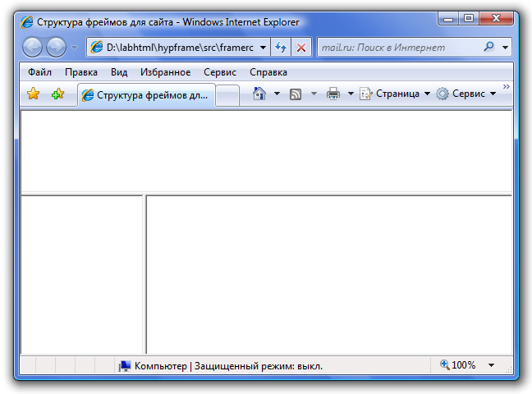532x394 pixels.
Task: Expand the Print dropdown arrow
Action: [x=351, y=94]
